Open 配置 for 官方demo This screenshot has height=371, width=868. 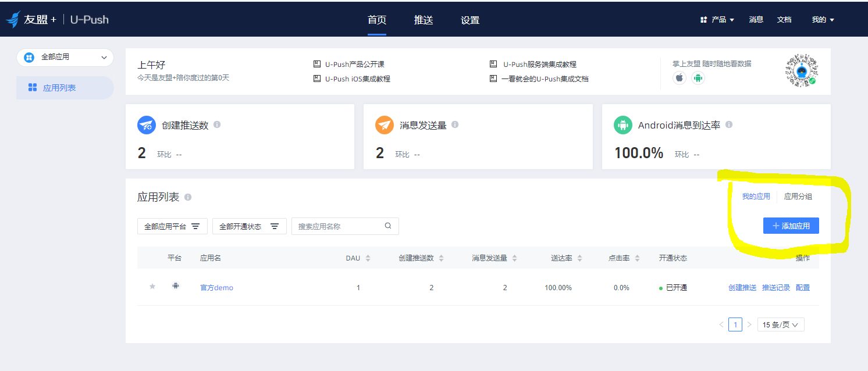coord(803,287)
